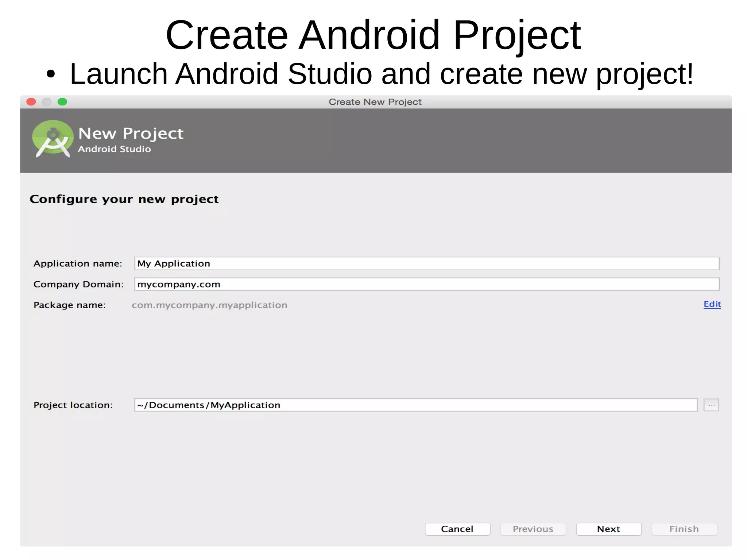The height and width of the screenshot is (560, 747).
Task: Open the project location browse button
Action: (711, 405)
